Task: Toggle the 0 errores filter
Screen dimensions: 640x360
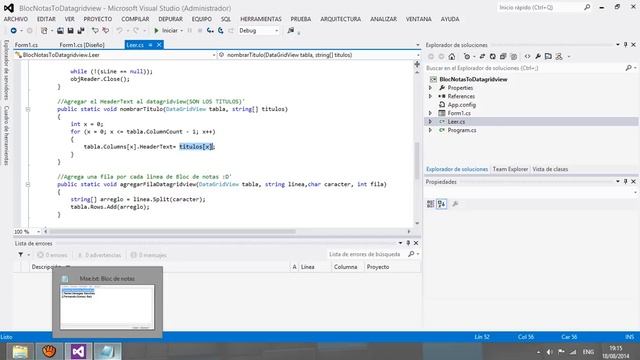Action: tap(52, 255)
